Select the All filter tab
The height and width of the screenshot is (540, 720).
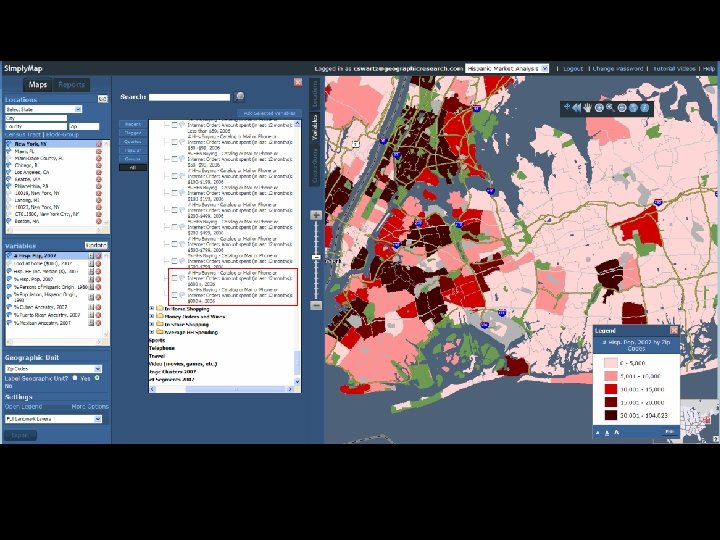pyautogui.click(x=133, y=168)
